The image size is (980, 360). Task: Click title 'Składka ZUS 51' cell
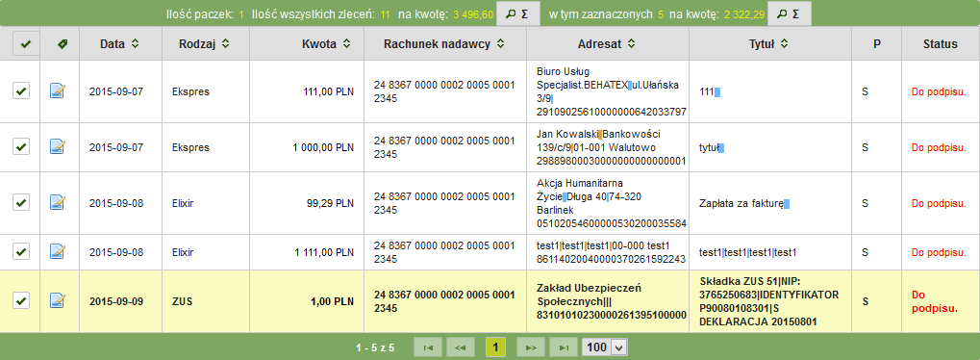point(770,301)
